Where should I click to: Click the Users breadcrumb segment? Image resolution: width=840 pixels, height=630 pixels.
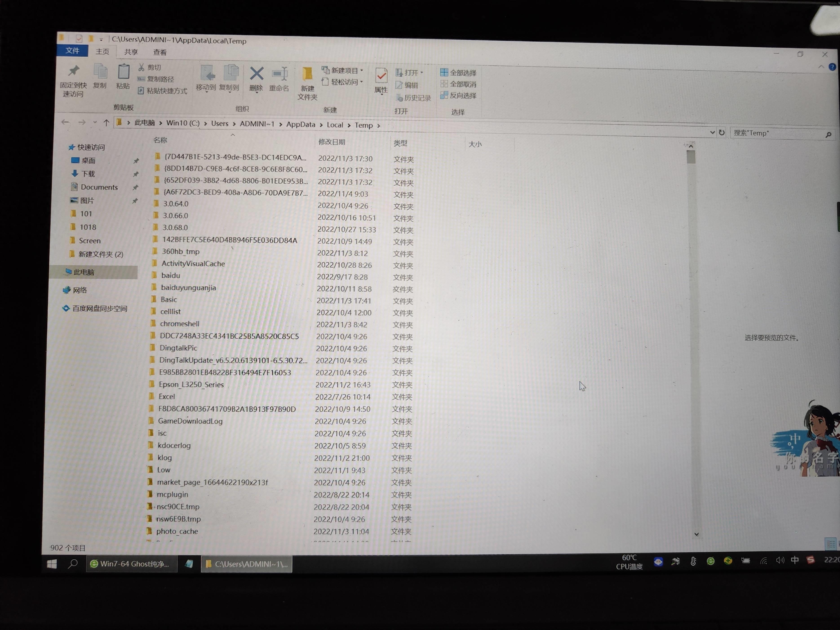(219, 124)
